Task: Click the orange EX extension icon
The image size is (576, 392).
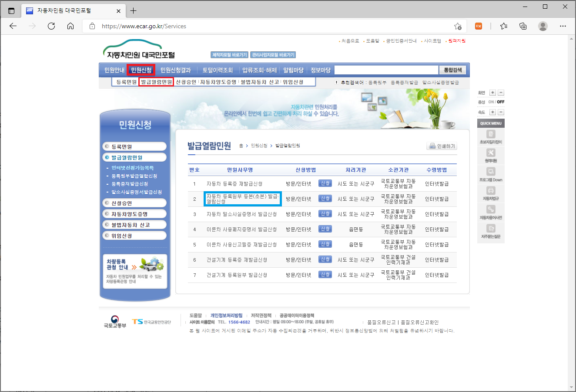Action: [x=479, y=26]
